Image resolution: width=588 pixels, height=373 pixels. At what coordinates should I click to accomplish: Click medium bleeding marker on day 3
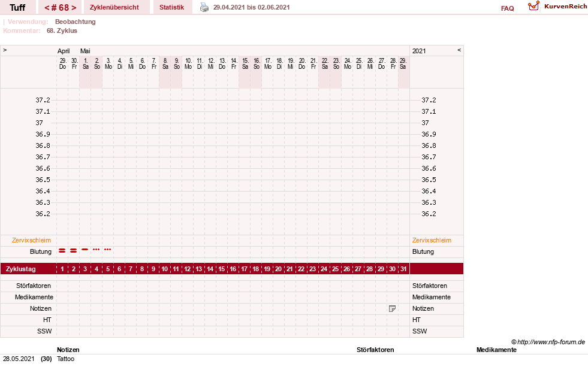(85, 250)
